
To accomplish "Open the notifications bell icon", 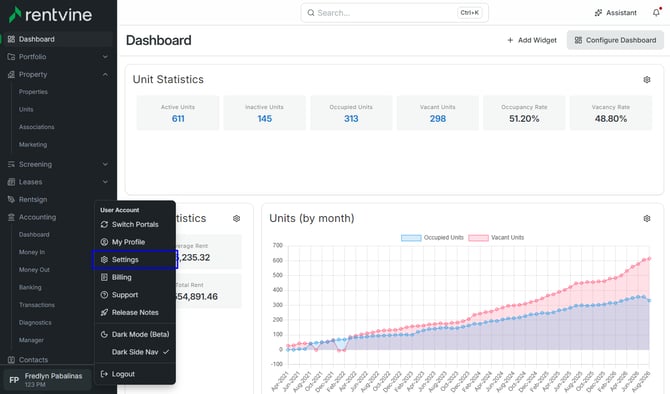I will (x=656, y=13).
